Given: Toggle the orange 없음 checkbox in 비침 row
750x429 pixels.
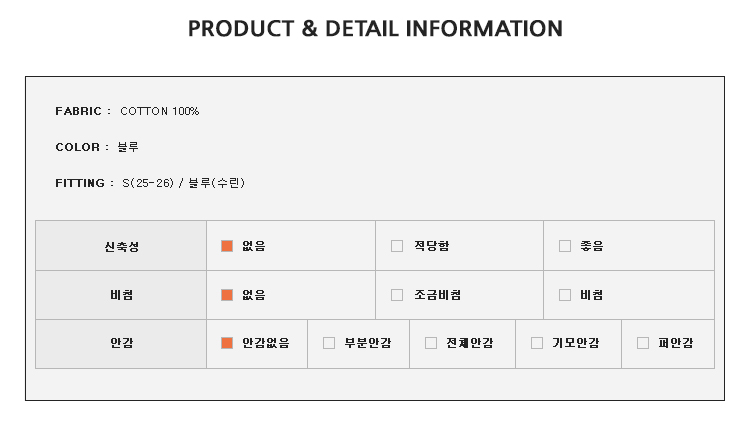Looking at the screenshot, I should [227, 295].
